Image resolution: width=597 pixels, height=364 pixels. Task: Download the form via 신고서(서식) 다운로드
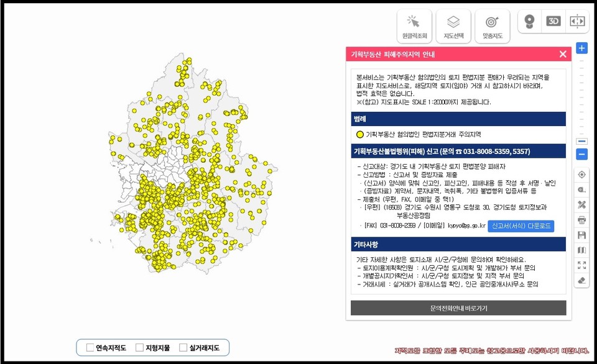click(x=521, y=226)
